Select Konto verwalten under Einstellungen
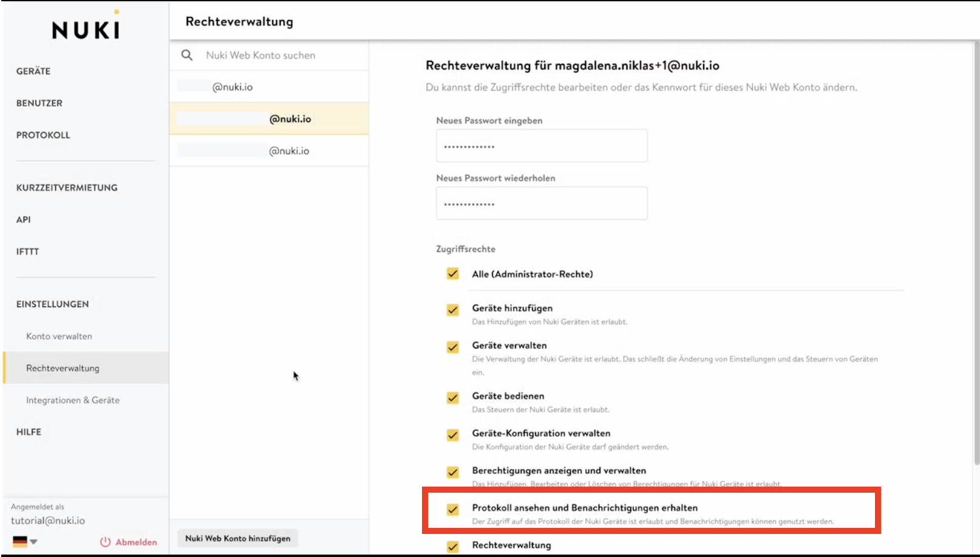Image resolution: width=980 pixels, height=557 pixels. coord(59,336)
